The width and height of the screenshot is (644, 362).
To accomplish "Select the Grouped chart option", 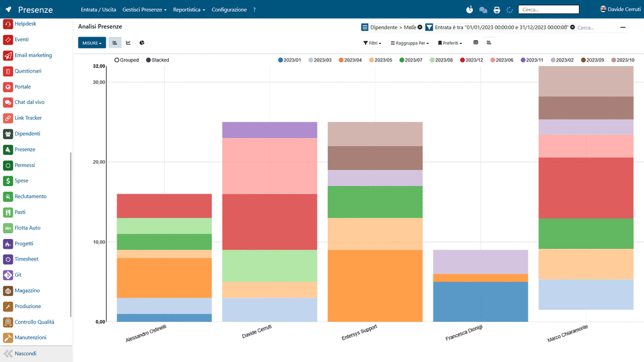I will click(126, 60).
